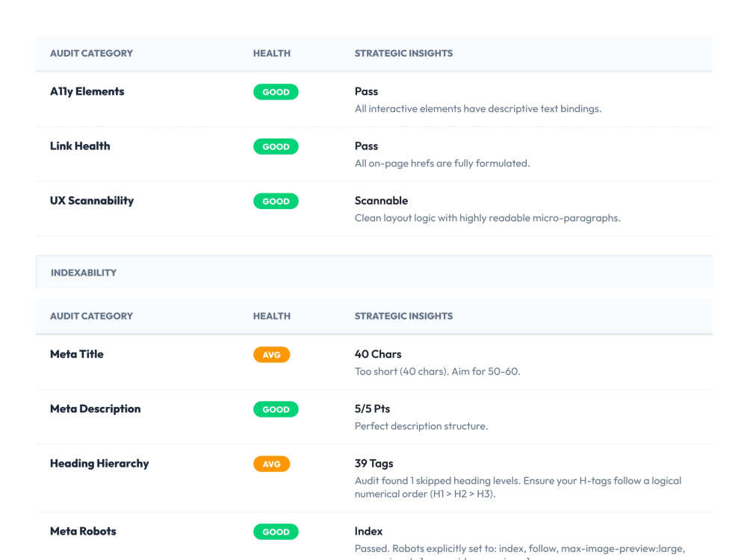Click the AVG badge for Heading Hierarchy
This screenshot has height=560, width=747.
tap(272, 464)
